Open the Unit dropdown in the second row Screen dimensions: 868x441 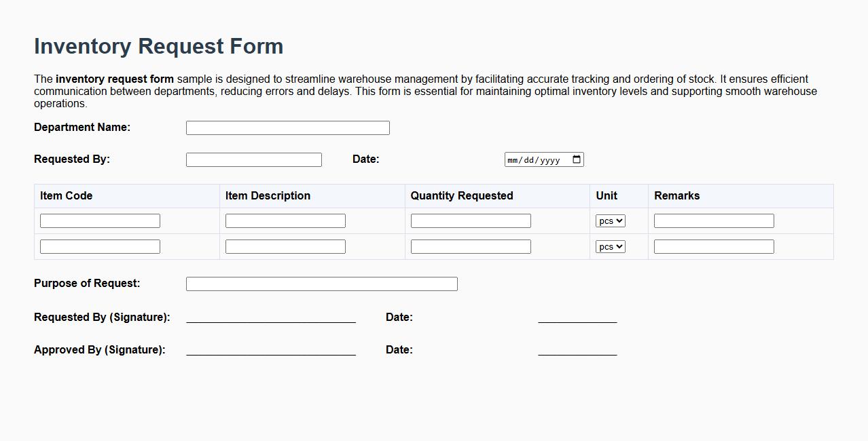(x=609, y=246)
